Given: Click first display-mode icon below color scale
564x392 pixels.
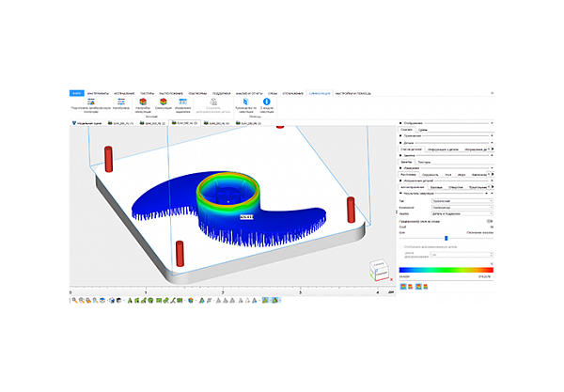Looking at the screenshot, I should point(402,285).
